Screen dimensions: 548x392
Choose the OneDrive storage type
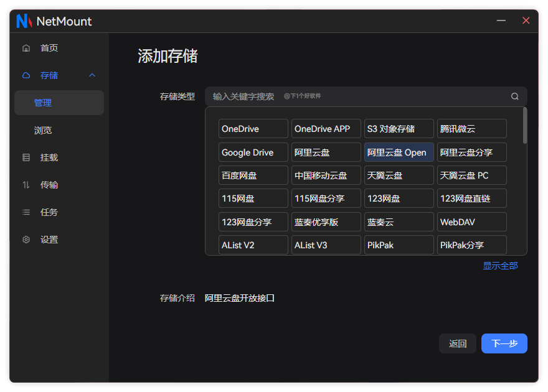tap(253, 129)
